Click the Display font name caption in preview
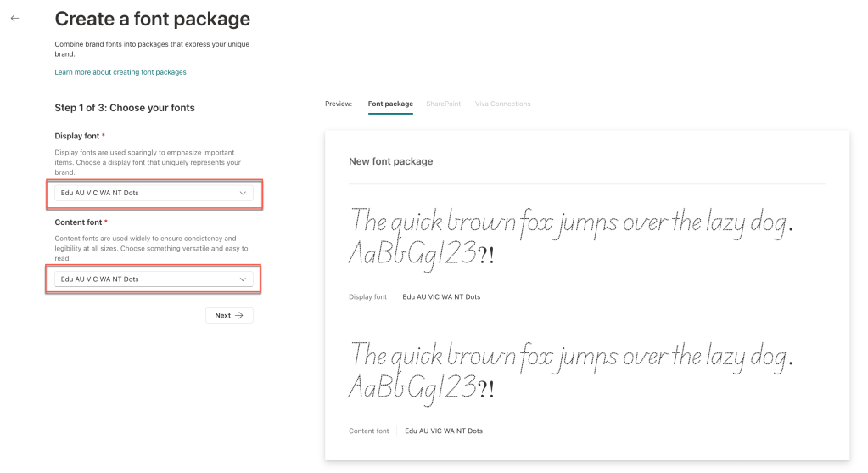The image size is (868, 473). point(441,297)
